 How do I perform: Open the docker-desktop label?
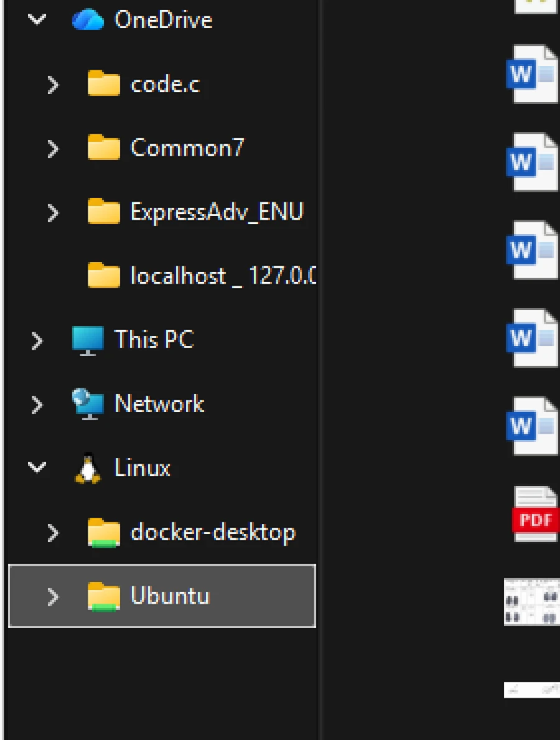(213, 532)
